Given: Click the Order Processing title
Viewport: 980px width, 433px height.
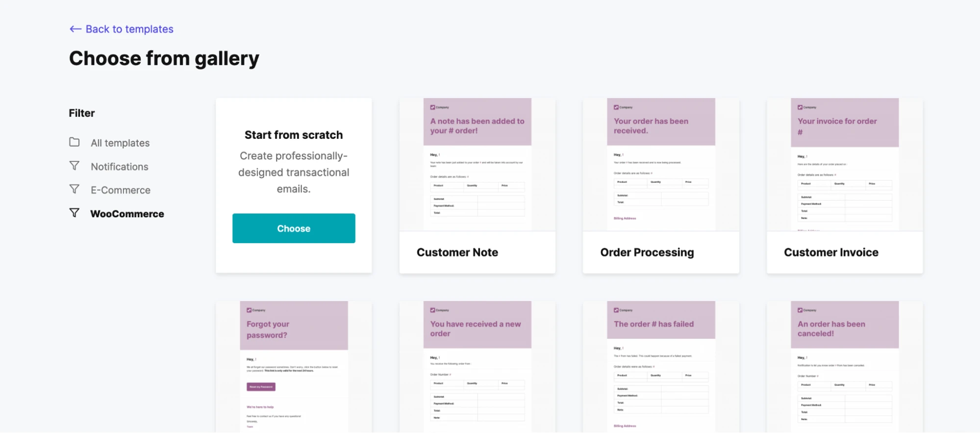Looking at the screenshot, I should pyautogui.click(x=647, y=253).
